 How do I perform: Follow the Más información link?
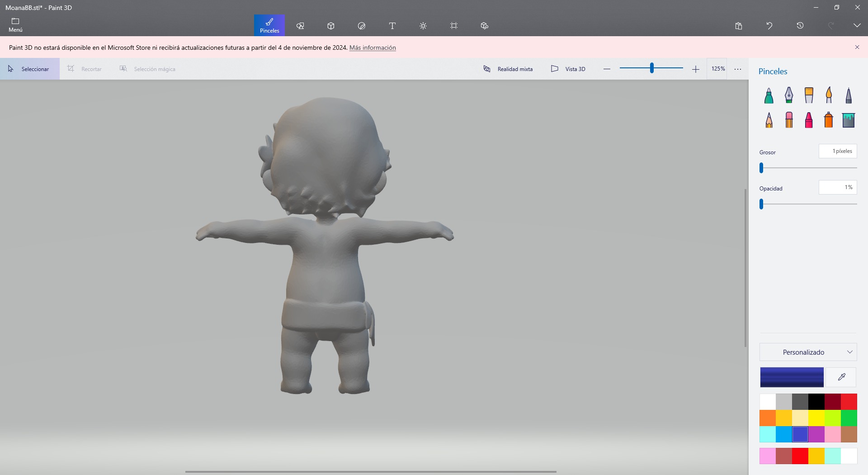tap(373, 47)
